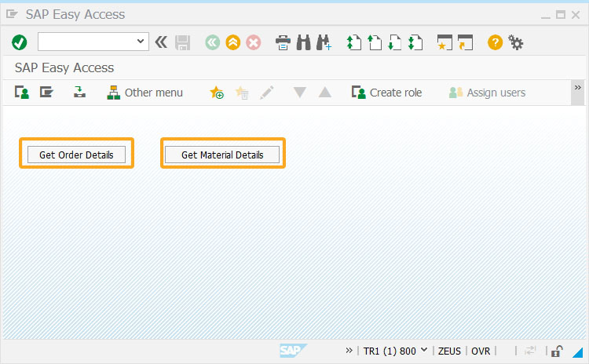Viewport: 589px width, 364px height.
Task: Click the Save floppy disk icon
Action: click(x=182, y=42)
